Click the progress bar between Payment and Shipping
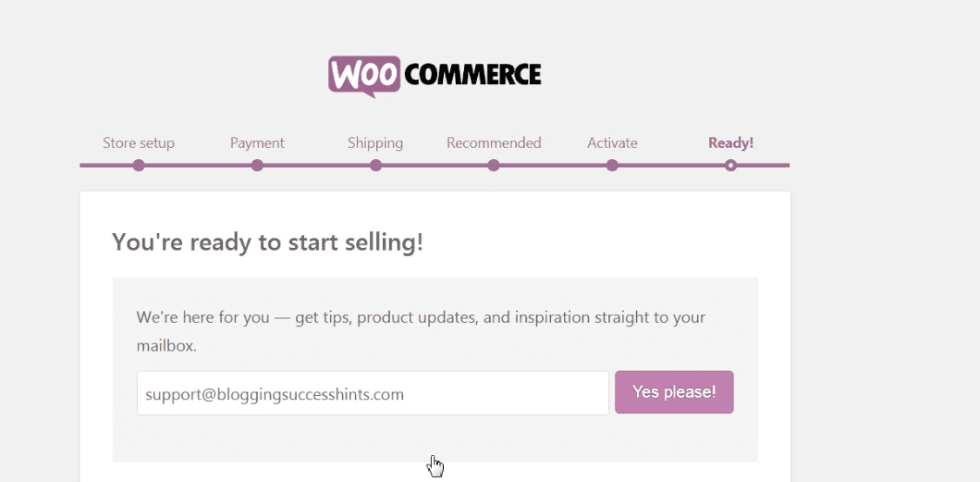The width and height of the screenshot is (980, 482). pos(316,166)
